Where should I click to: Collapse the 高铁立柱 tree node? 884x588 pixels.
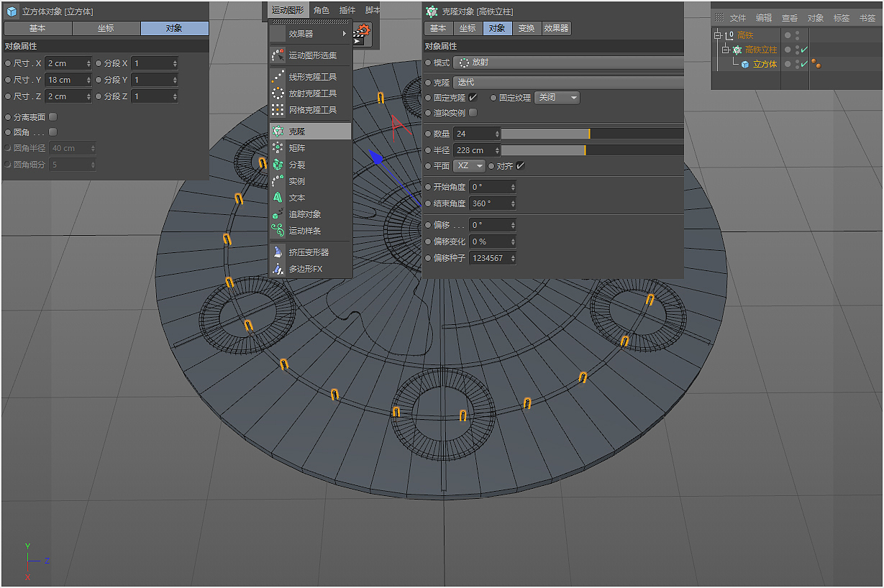(726, 50)
